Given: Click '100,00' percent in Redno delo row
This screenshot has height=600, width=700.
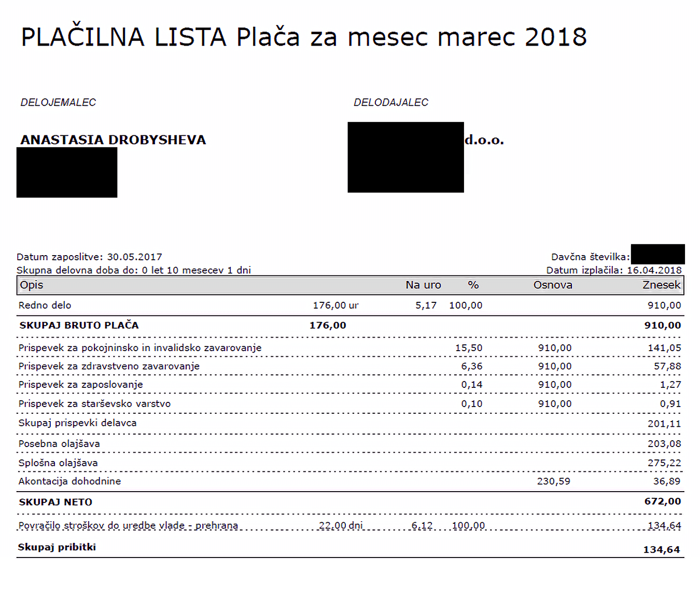Looking at the screenshot, I should coord(466,305).
